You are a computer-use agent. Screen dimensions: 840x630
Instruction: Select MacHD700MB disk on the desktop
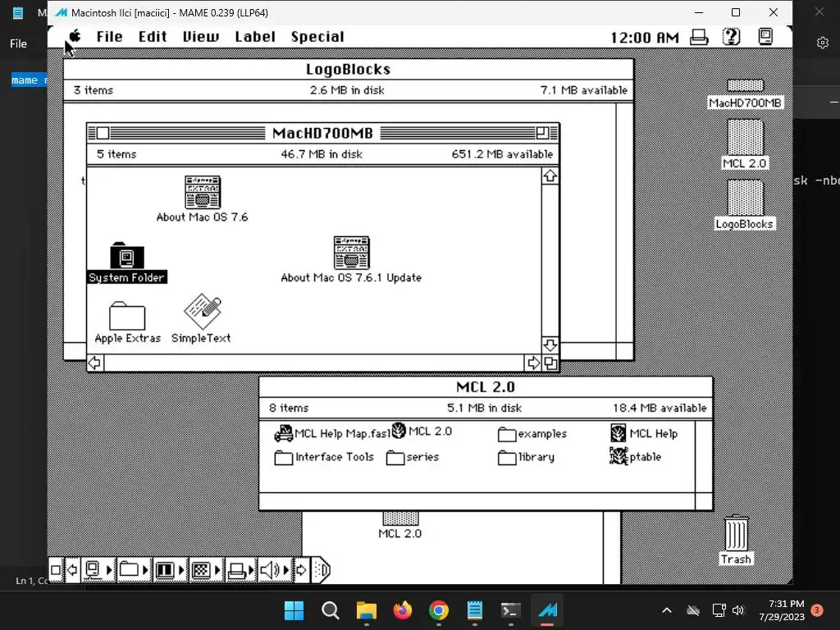coord(745,85)
